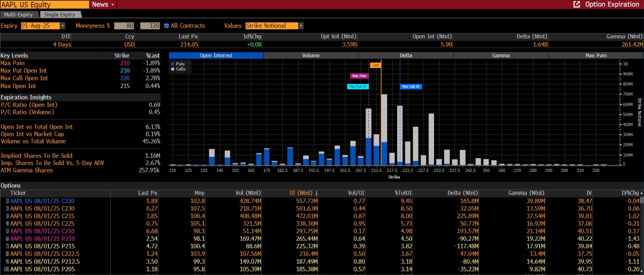Select the P/C Ratio (Volume) row

(x=81, y=112)
